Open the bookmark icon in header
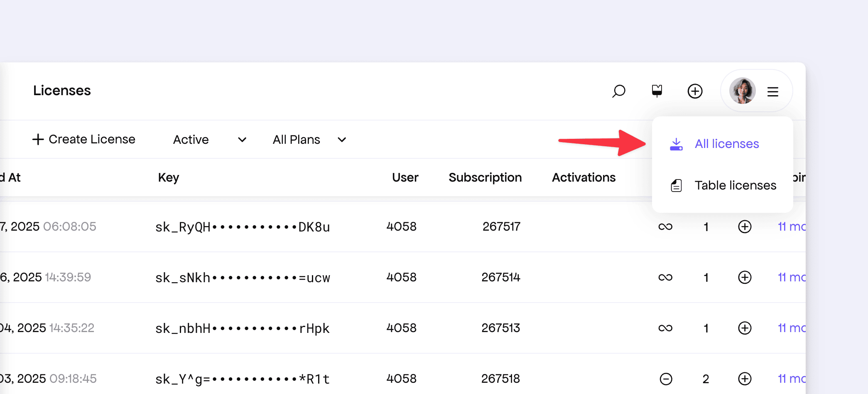The height and width of the screenshot is (394, 868). (657, 91)
